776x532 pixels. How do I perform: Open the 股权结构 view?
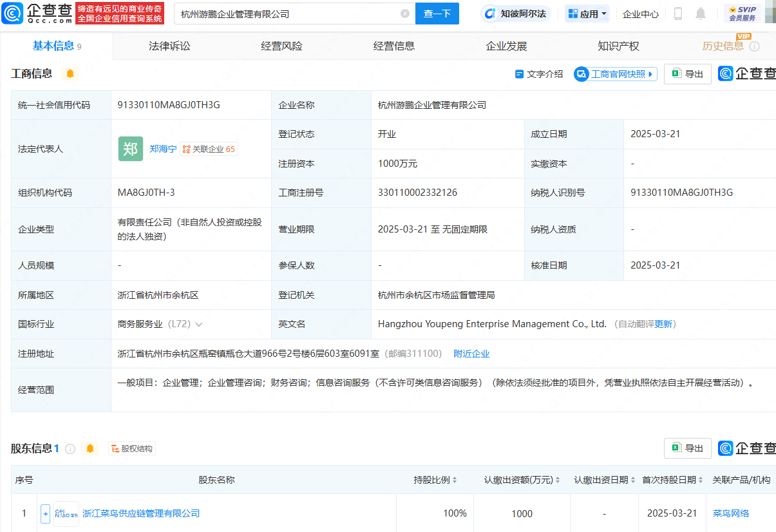(131, 448)
